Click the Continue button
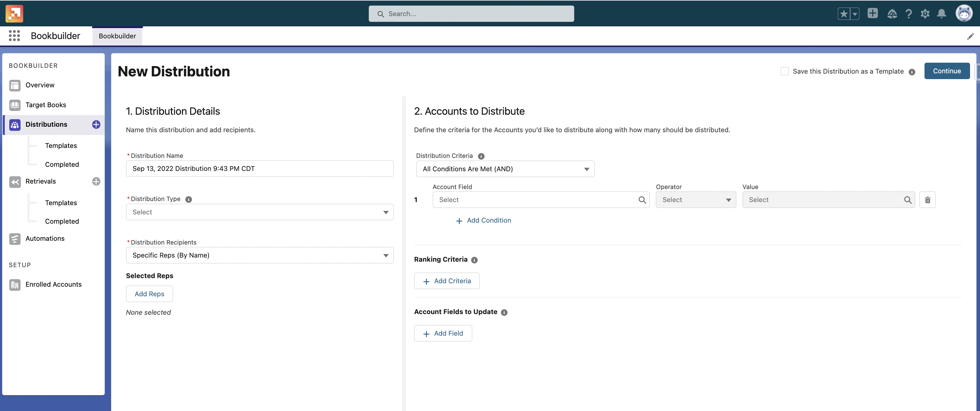This screenshot has width=980, height=411. pyautogui.click(x=947, y=71)
